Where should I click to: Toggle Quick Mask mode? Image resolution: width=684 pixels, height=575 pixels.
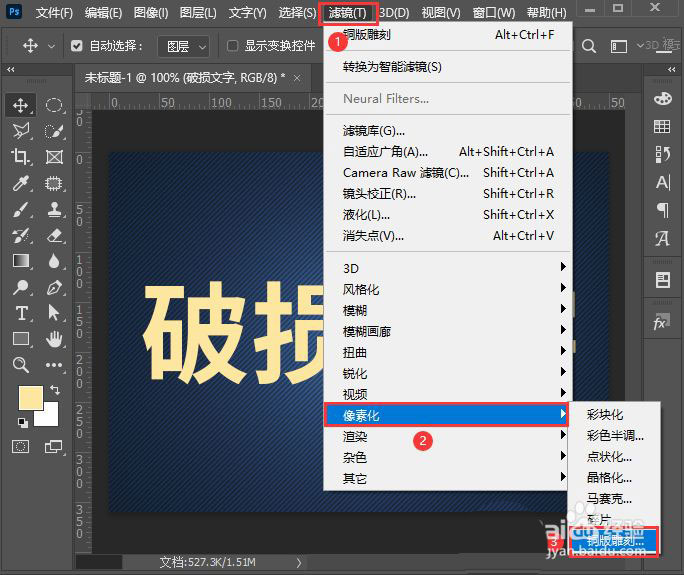tap(21, 446)
